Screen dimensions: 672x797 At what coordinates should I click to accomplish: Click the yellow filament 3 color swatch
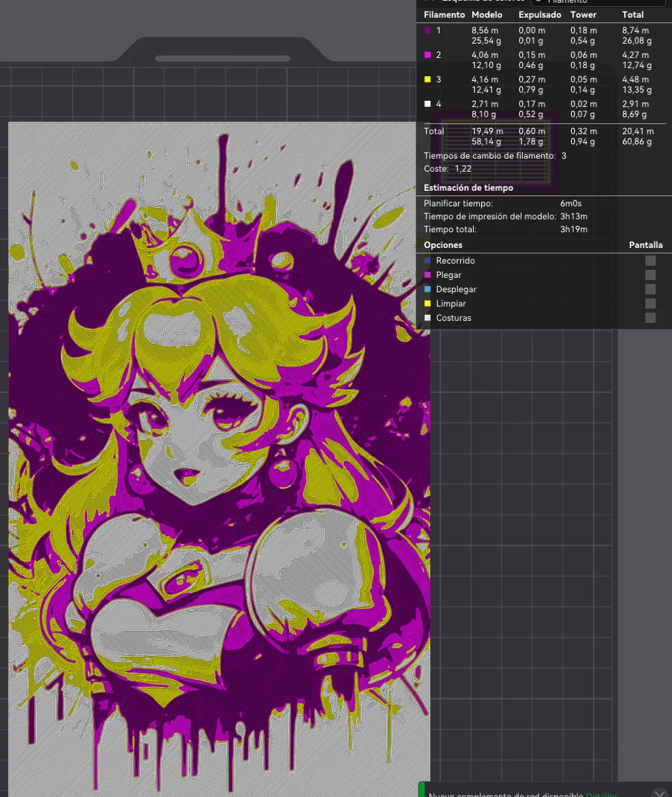tap(427, 80)
